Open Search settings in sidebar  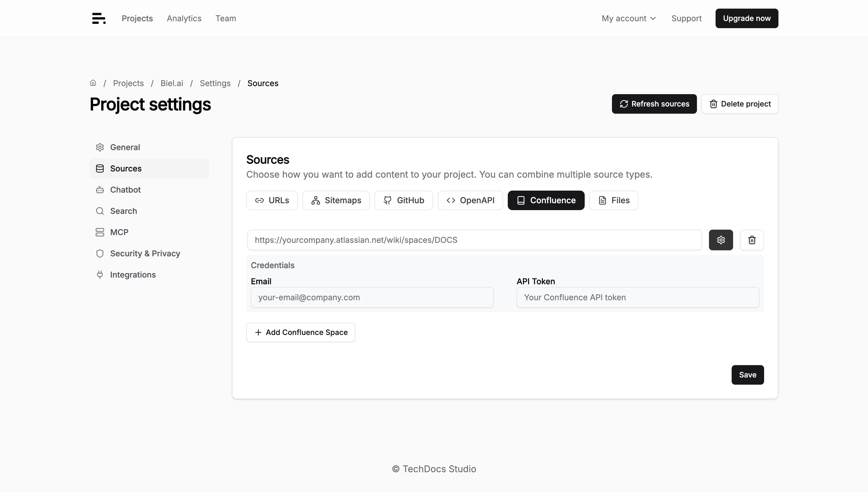coord(149,211)
